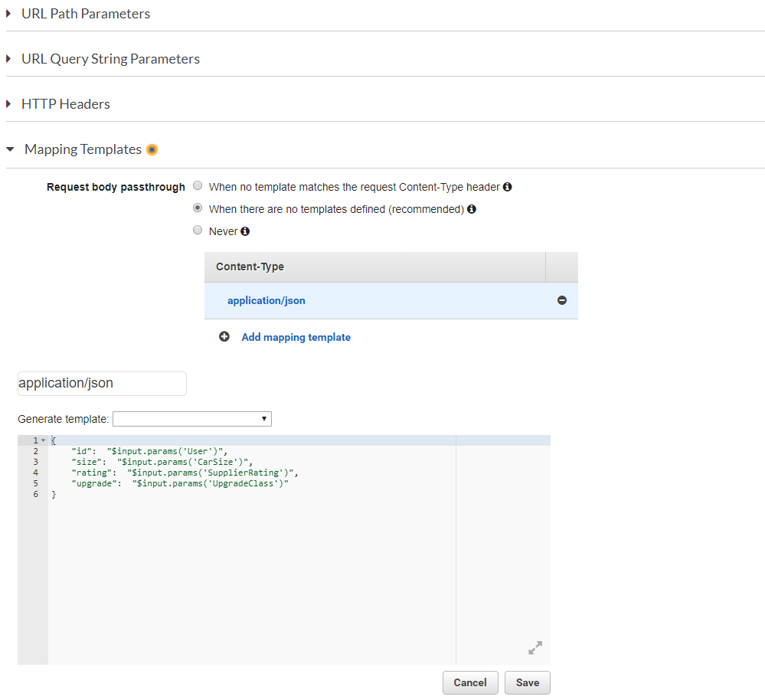Click info icon beside 'no templates defined' option
Screen dimensions: 765x700
(472, 209)
